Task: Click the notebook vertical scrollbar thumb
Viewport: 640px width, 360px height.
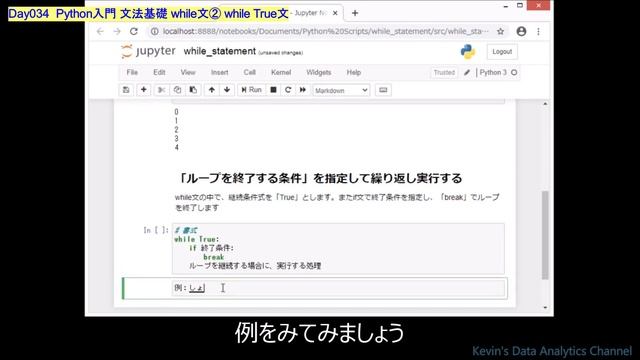Action: pos(545,235)
